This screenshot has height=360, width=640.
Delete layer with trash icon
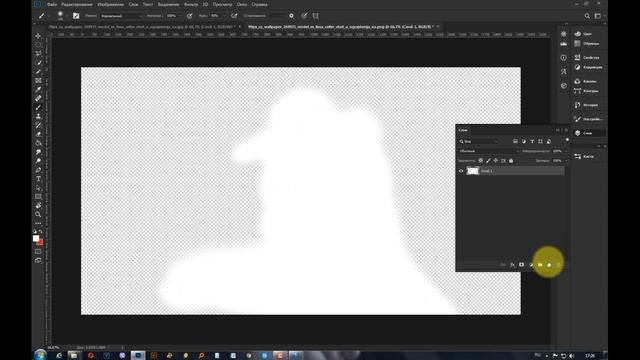tap(558, 265)
